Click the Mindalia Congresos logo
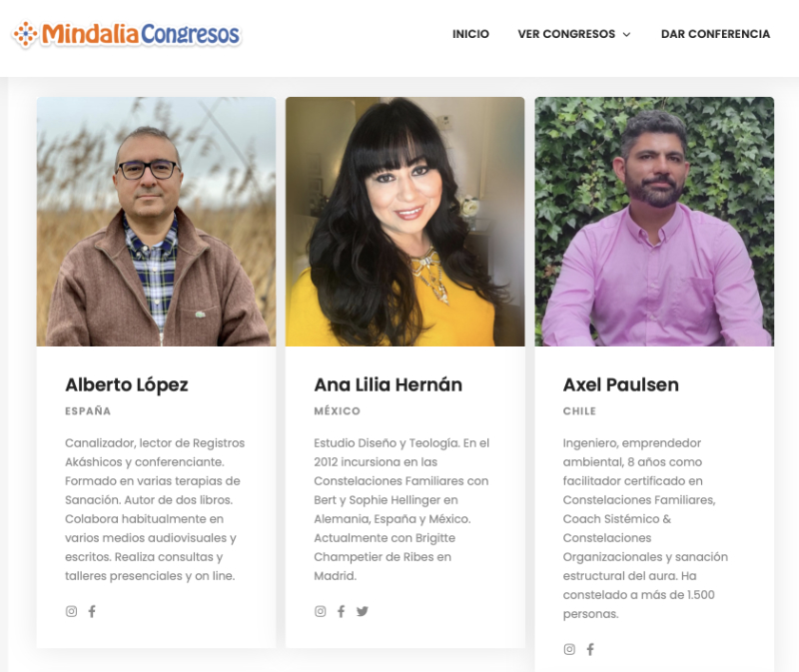Viewport: 799px width, 672px height. point(127,35)
